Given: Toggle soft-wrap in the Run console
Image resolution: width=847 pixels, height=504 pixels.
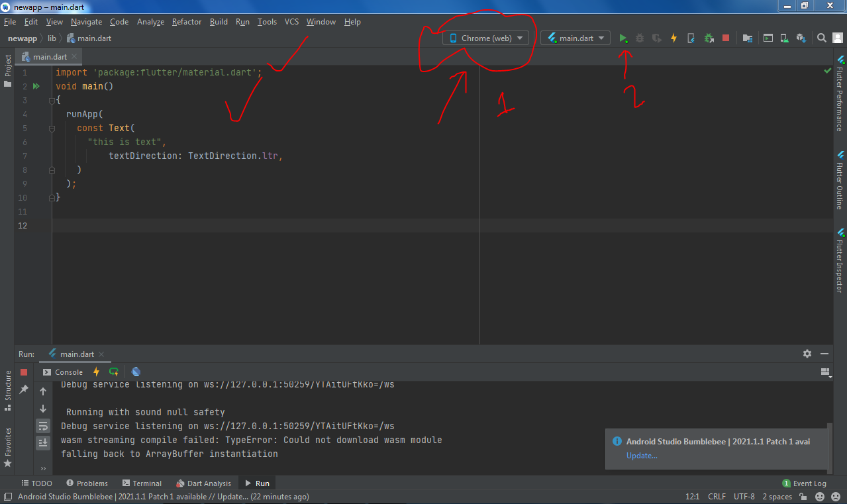Looking at the screenshot, I should click(x=43, y=426).
